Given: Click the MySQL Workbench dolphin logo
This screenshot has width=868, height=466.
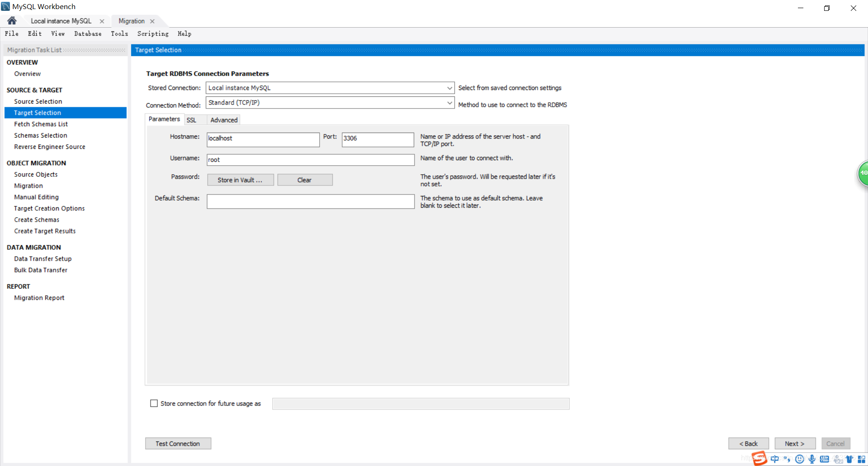Looking at the screenshot, I should click(x=5, y=6).
